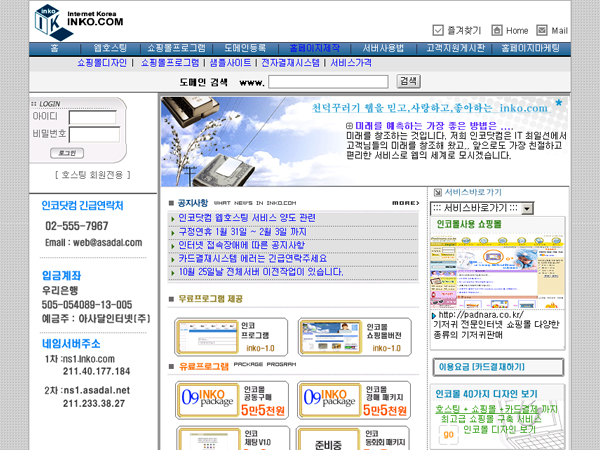The height and width of the screenshot is (450, 600).
Task: Click the email web@asadal.com
Action: [108, 243]
